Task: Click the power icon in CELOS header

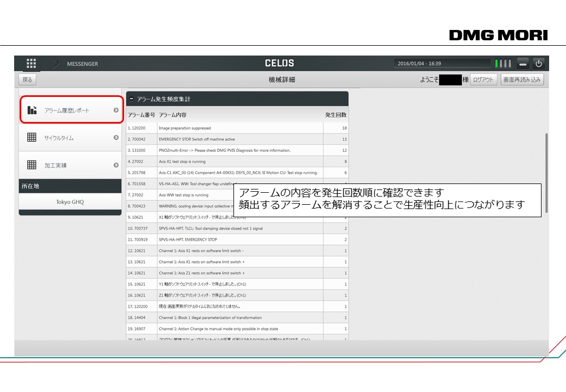Action: coord(539,64)
